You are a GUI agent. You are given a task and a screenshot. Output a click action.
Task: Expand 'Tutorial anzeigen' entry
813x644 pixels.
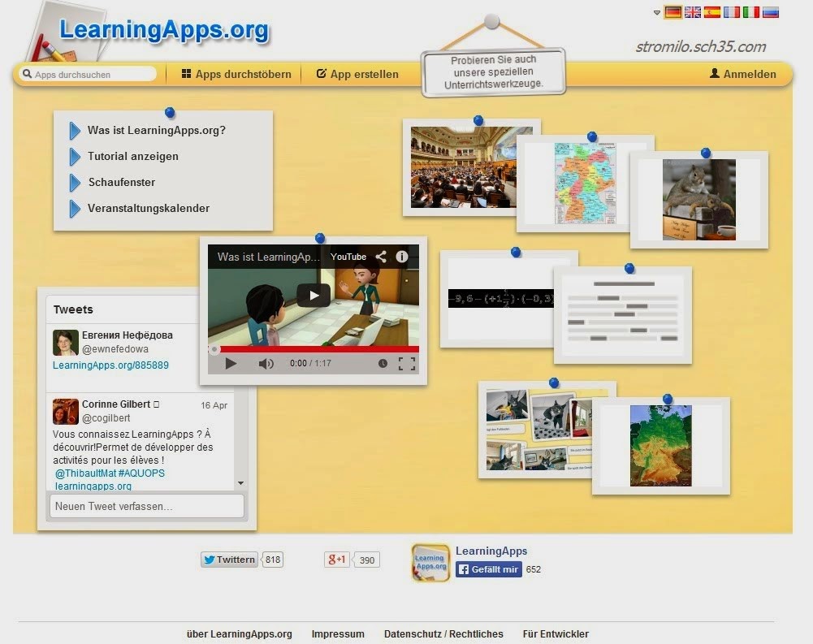click(132, 156)
